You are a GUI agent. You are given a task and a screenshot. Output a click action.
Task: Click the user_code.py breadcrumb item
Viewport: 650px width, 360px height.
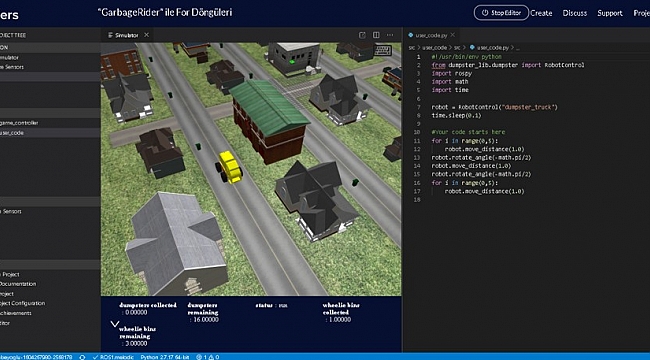pyautogui.click(x=492, y=48)
